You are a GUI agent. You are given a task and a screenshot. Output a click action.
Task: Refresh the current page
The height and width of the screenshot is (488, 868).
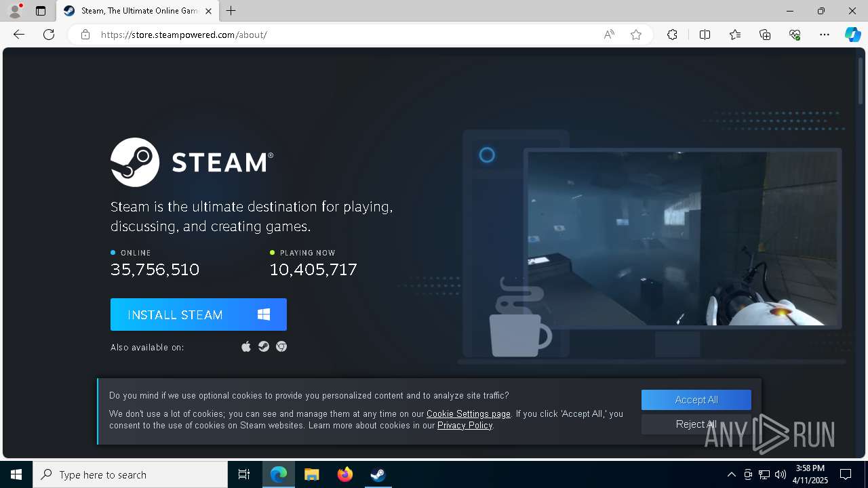pos(49,35)
